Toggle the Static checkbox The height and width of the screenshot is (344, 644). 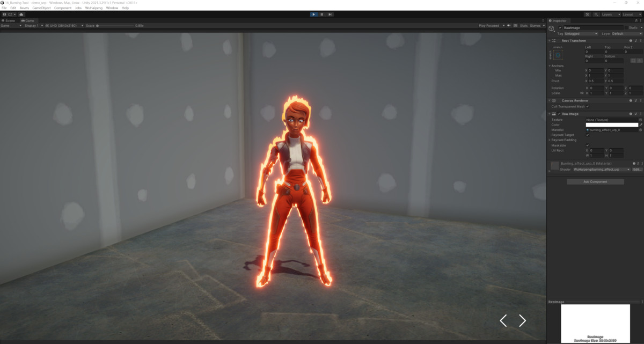tap(626, 28)
